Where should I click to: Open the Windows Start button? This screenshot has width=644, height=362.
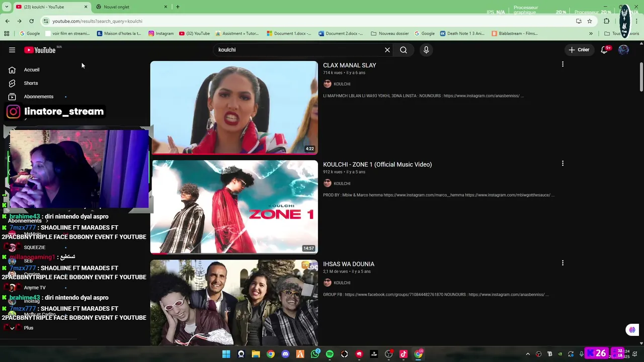226,354
